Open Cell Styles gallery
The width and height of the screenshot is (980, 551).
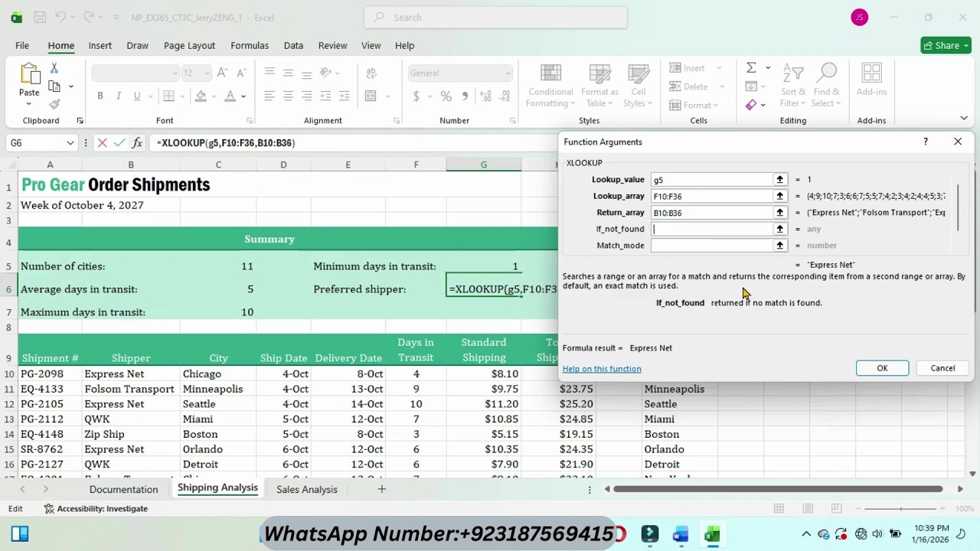click(639, 86)
